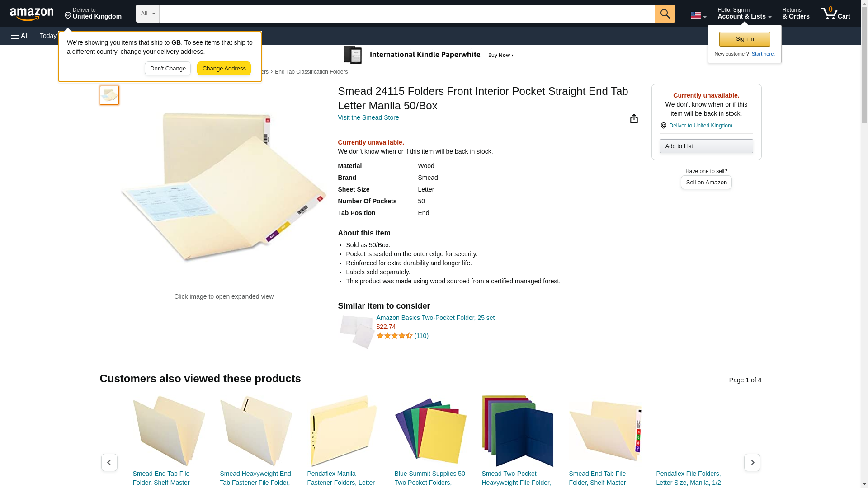Click the search magnifier button

pos(665,14)
